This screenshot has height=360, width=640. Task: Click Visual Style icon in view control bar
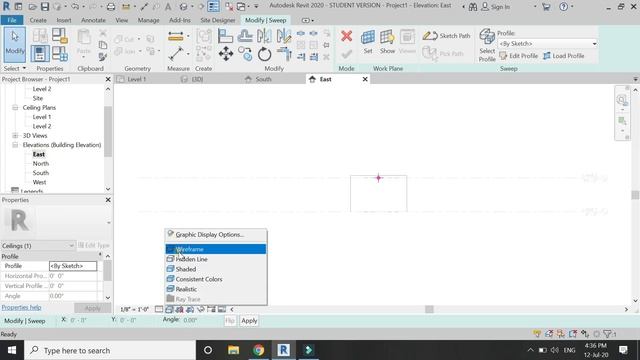coord(169,309)
